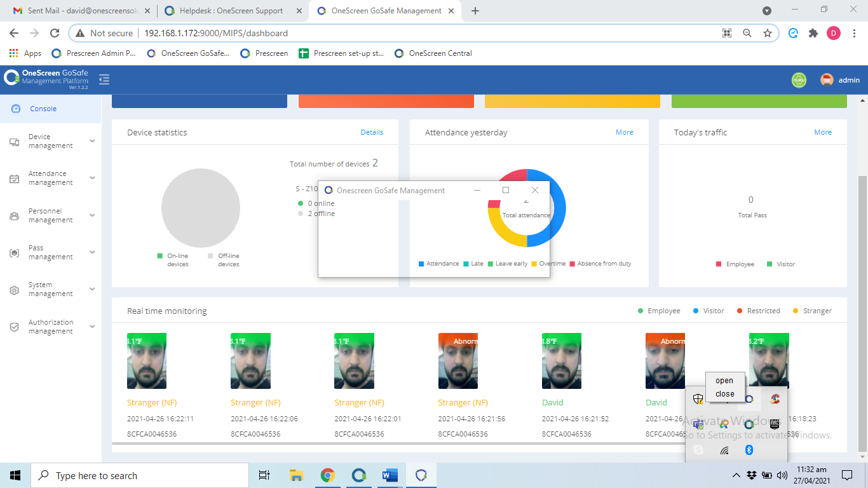
Task: Open More link for Today's traffic
Action: pyautogui.click(x=823, y=132)
